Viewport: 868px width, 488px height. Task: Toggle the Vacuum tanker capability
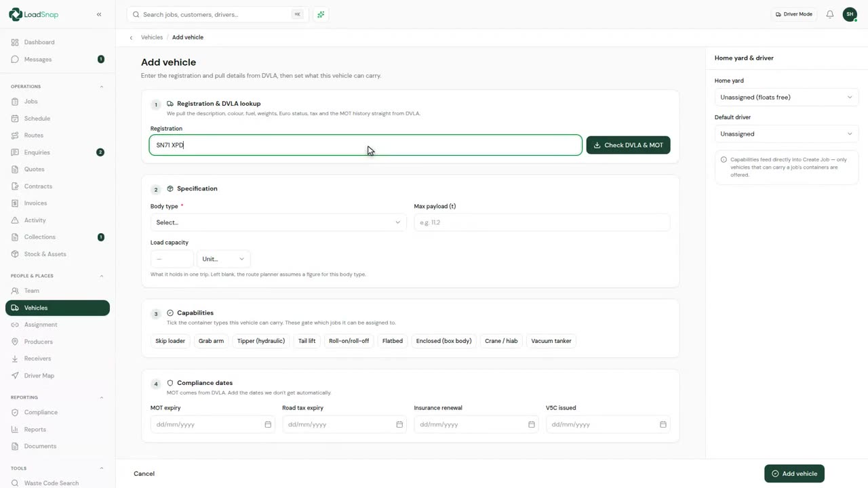click(551, 341)
